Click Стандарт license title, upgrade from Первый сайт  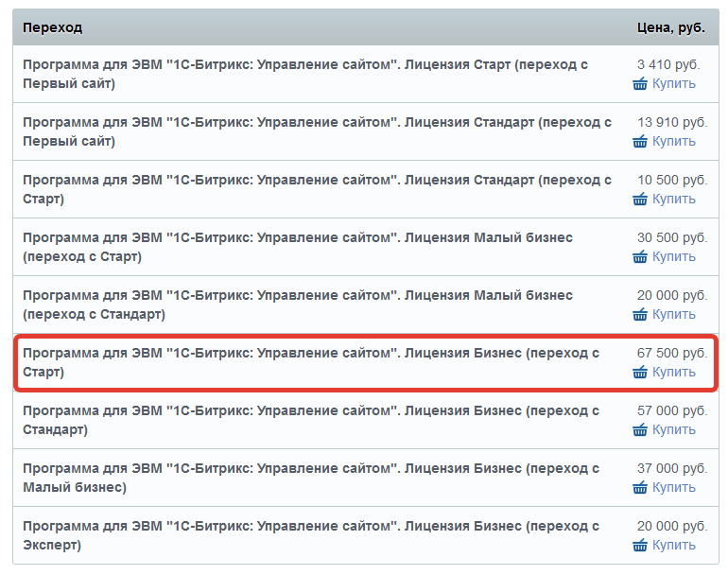pos(317,131)
